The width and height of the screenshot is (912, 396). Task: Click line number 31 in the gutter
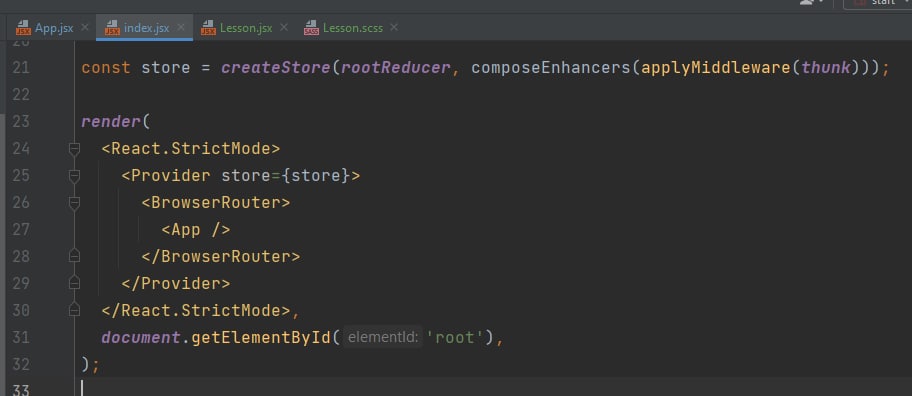[20, 337]
